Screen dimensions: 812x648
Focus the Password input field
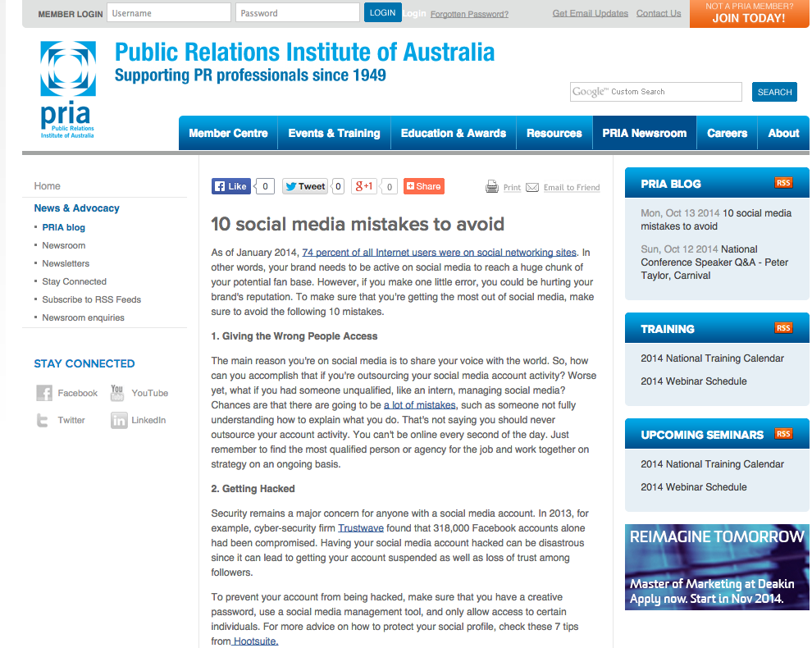tap(297, 13)
